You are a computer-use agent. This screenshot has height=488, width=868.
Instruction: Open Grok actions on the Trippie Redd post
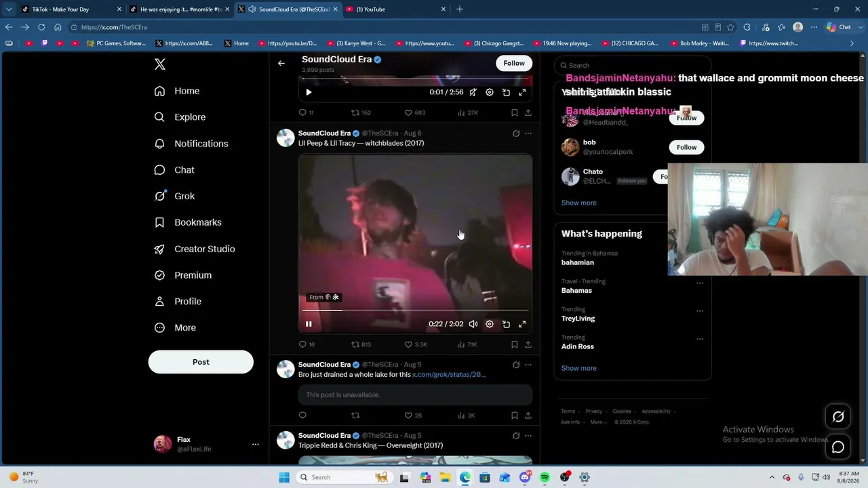pyautogui.click(x=516, y=436)
